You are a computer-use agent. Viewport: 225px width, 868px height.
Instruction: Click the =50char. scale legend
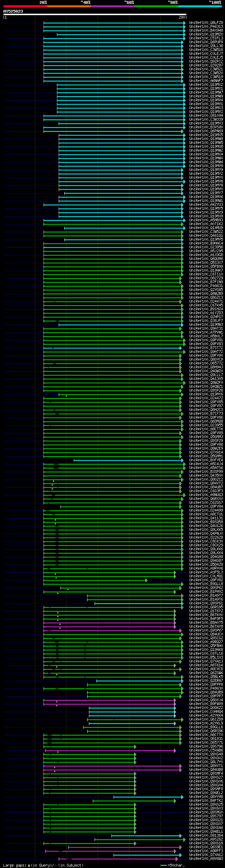coord(173,865)
